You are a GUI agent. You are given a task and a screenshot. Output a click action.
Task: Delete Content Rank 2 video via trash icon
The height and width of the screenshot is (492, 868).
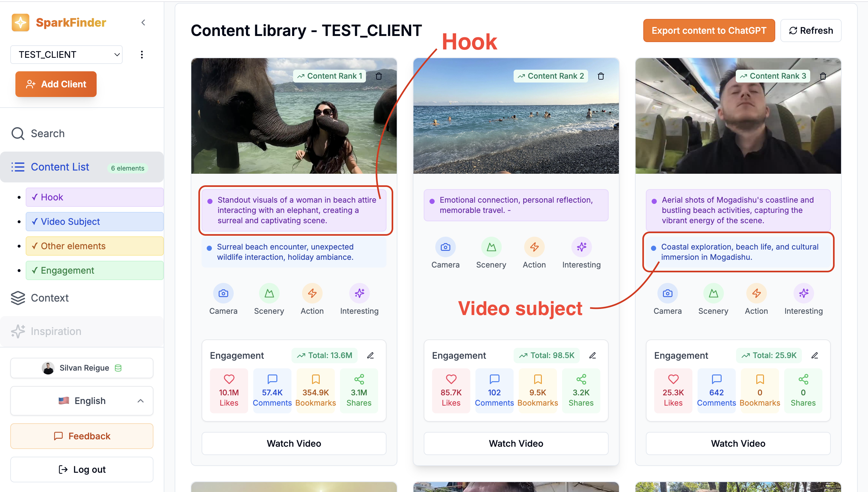click(601, 76)
